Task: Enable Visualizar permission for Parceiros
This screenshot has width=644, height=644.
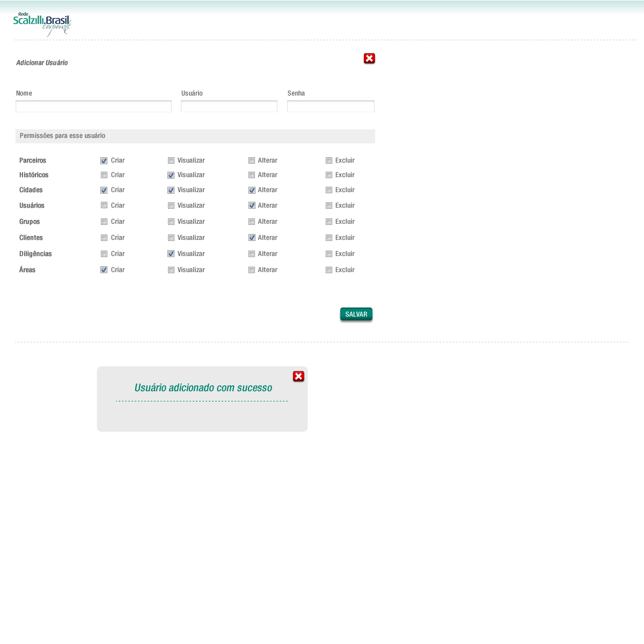Action: (171, 160)
